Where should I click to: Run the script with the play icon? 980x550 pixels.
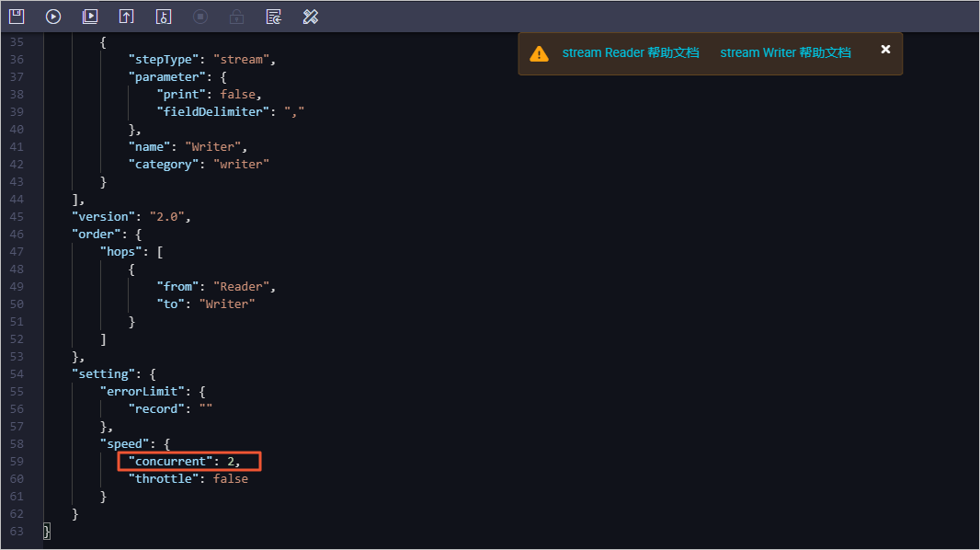click(53, 17)
